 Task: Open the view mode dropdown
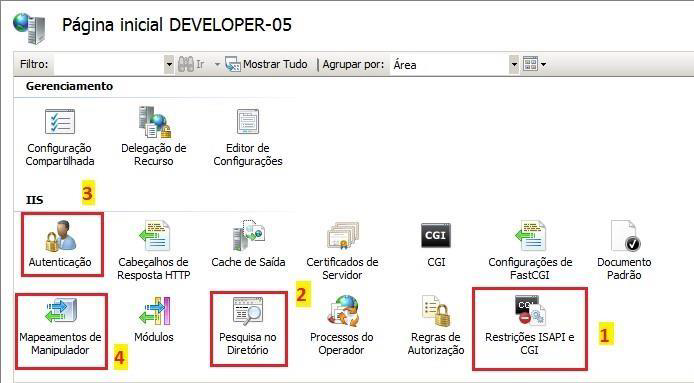(x=535, y=65)
